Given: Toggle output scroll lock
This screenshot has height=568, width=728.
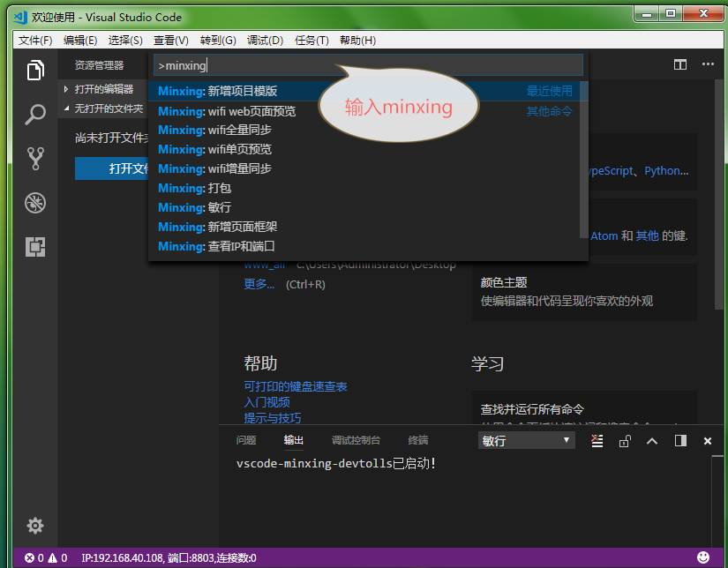Looking at the screenshot, I should [x=625, y=441].
